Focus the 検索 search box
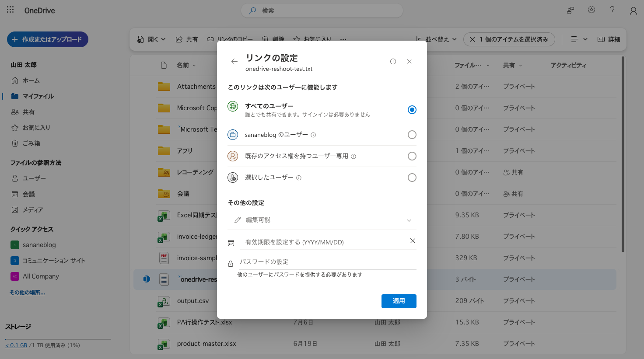This screenshot has height=359, width=644. coord(322,10)
